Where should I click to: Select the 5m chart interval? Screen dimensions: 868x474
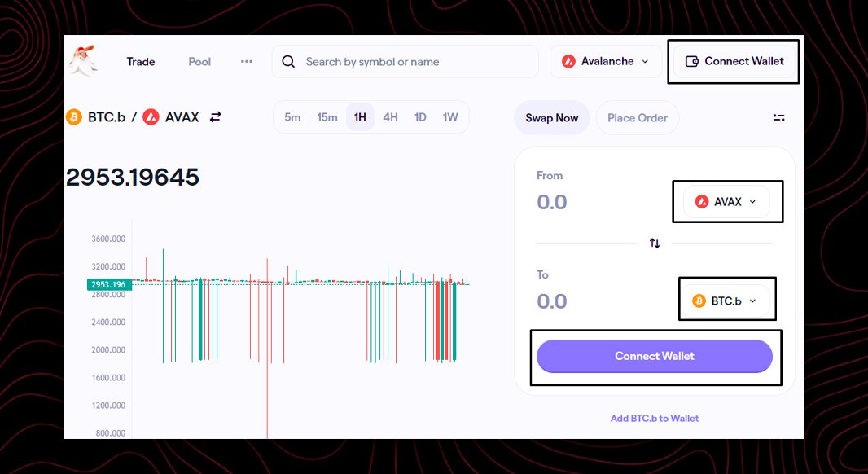292,117
